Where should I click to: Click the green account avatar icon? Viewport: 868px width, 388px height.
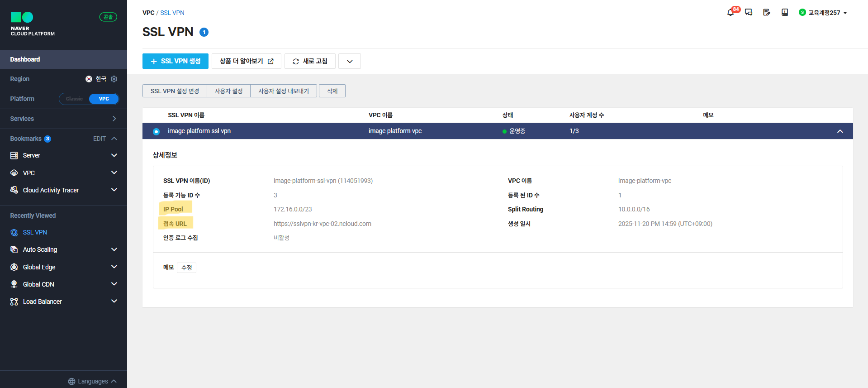click(802, 12)
